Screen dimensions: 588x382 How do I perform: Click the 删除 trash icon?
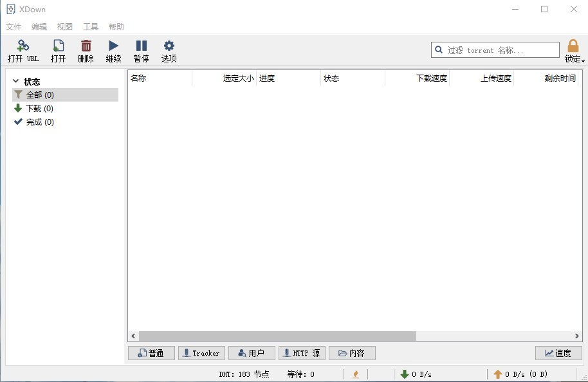coord(86,46)
